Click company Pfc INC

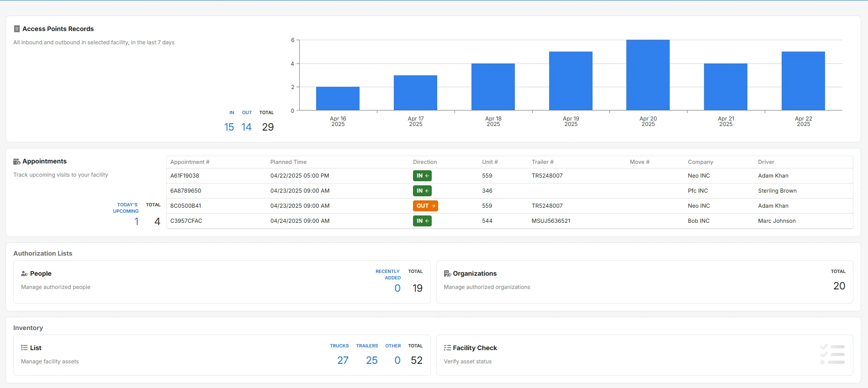[x=698, y=191]
